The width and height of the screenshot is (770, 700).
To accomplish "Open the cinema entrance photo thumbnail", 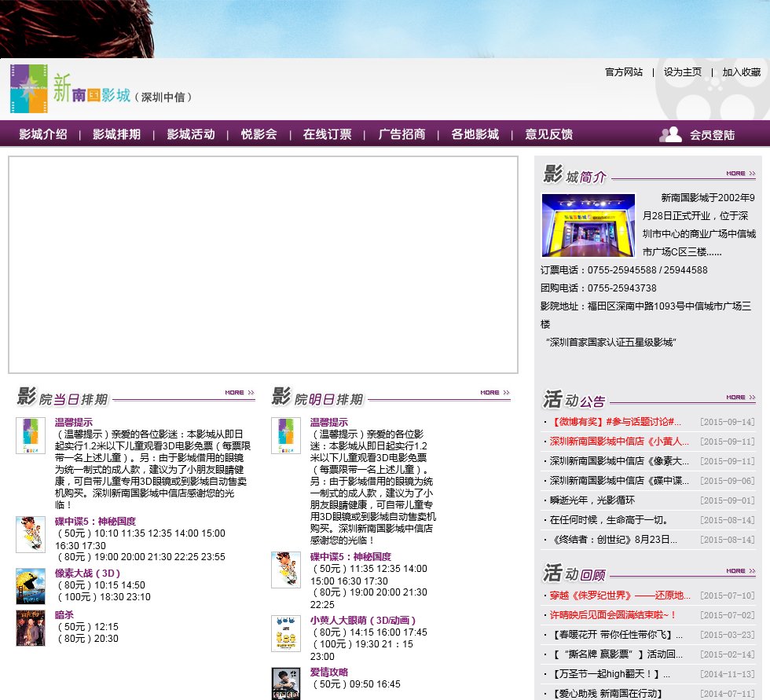I will point(588,225).
